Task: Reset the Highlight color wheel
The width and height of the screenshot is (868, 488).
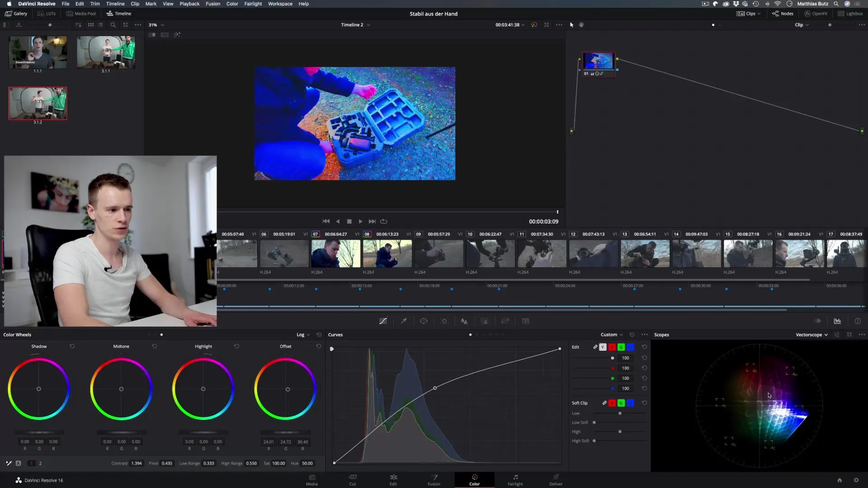Action: tap(236, 346)
